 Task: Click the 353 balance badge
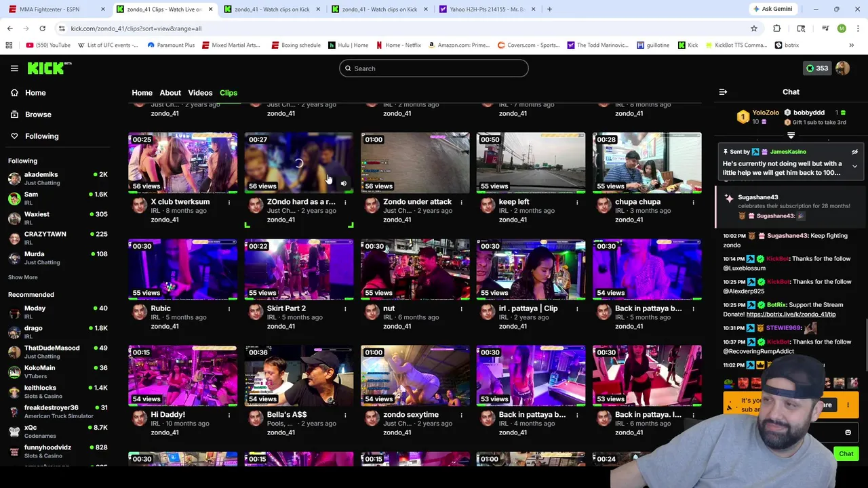(x=816, y=68)
